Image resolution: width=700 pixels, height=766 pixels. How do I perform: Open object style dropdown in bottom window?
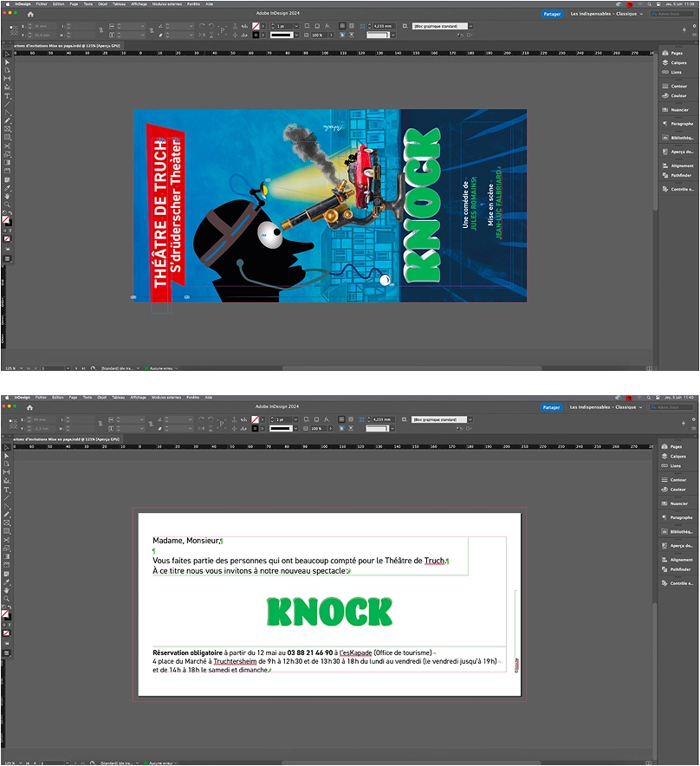pos(470,419)
